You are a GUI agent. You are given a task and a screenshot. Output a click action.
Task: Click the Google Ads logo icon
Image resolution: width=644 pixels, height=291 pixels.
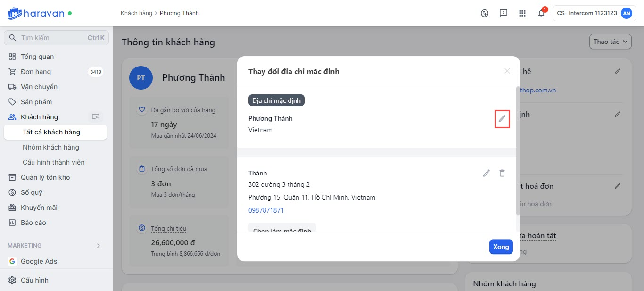[12, 261]
